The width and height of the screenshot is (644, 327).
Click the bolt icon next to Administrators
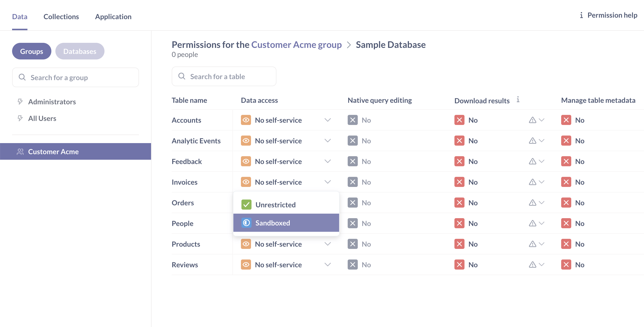(20, 102)
